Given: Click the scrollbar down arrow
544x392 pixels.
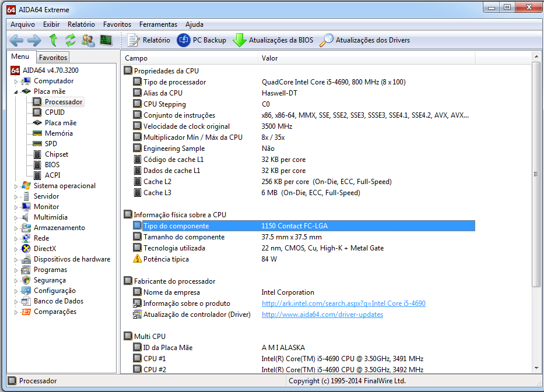Looking at the screenshot, I should (x=536, y=369).
